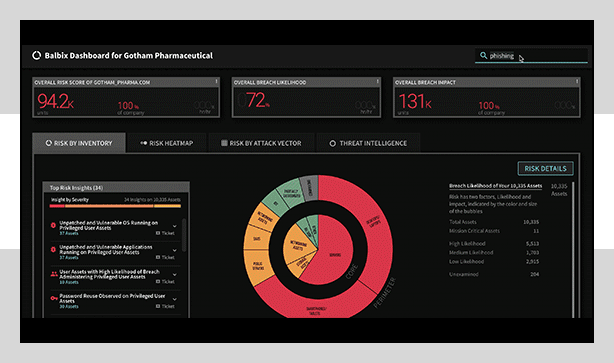The height and width of the screenshot is (363, 614).
Task: Open the Overall Risk Score card info icon
Action: [x=216, y=81]
